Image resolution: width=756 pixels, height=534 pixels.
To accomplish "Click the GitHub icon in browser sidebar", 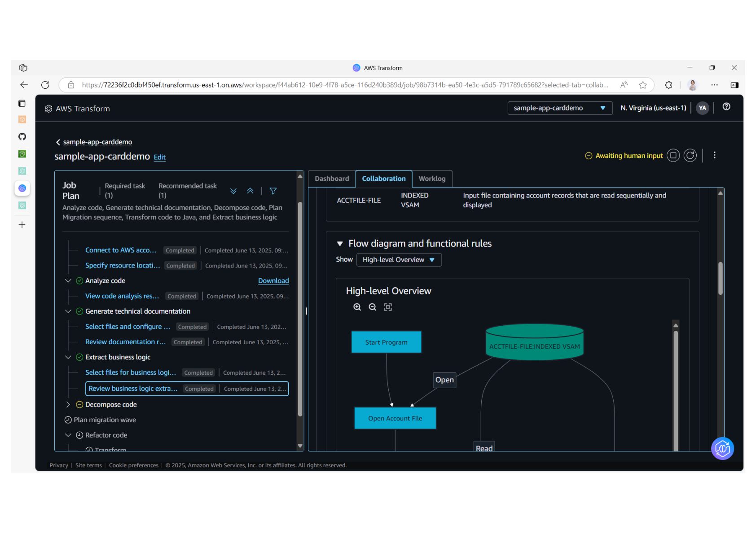I will click(x=22, y=137).
